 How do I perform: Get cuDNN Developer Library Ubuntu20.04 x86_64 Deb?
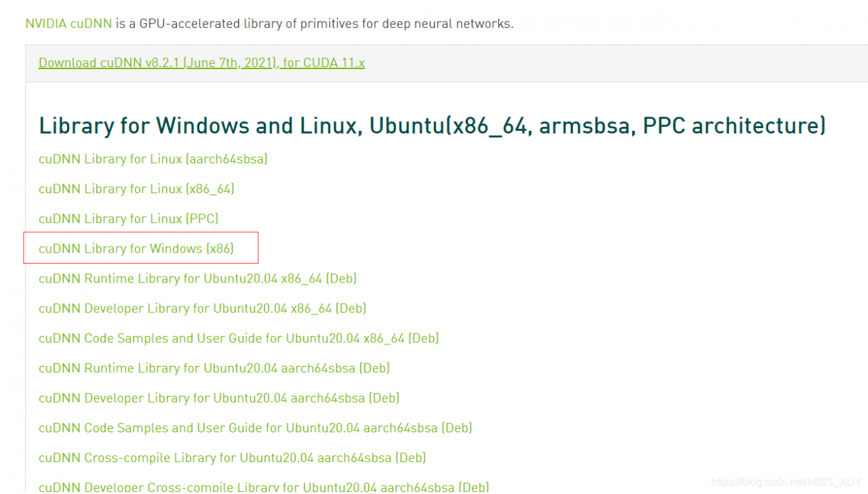(x=202, y=308)
